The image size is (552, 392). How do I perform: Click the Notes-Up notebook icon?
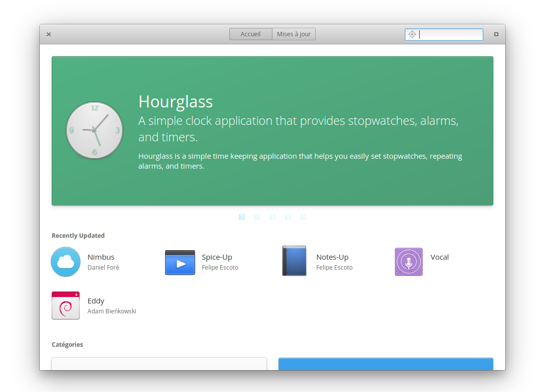294,261
